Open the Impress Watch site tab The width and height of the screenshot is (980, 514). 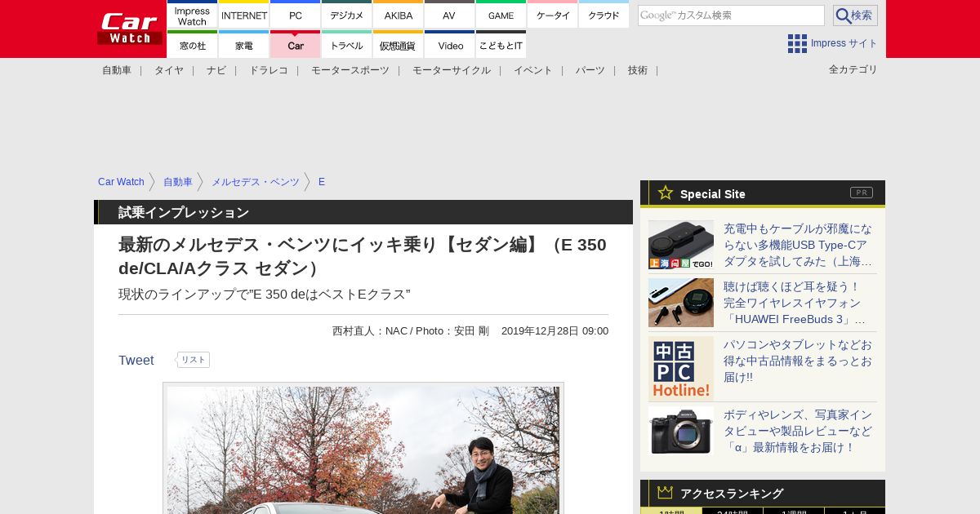(x=192, y=16)
